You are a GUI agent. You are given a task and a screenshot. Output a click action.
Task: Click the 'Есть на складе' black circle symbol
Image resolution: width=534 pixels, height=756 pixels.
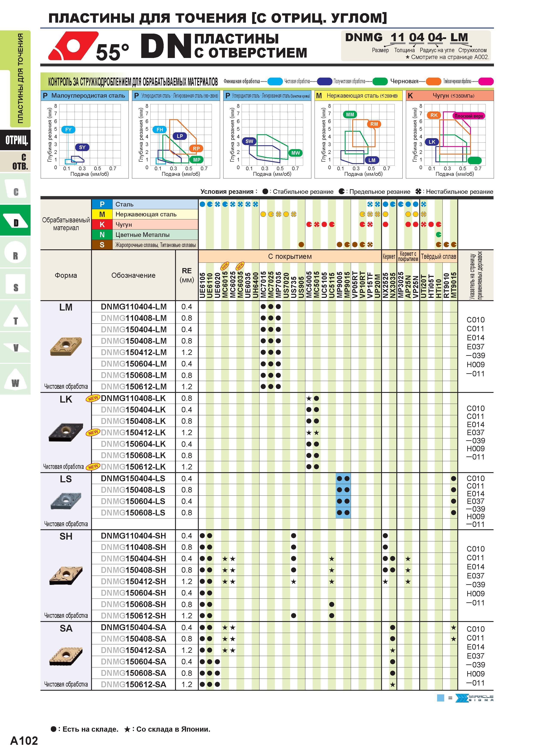(x=53, y=729)
